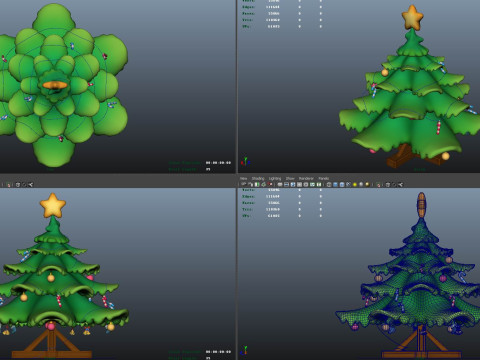480x360 pixels.
Task: Select the star atop the perspective tree
Action: pyautogui.click(x=412, y=17)
